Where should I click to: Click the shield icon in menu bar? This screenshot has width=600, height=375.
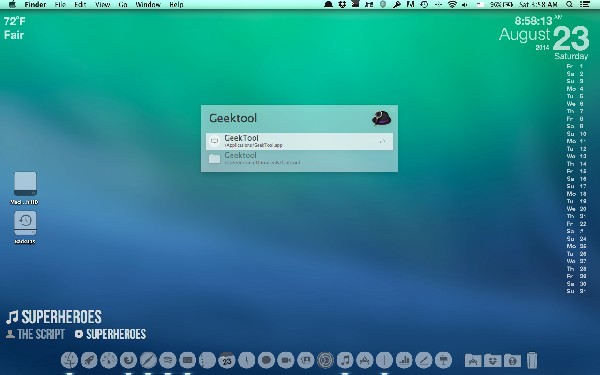(x=383, y=5)
